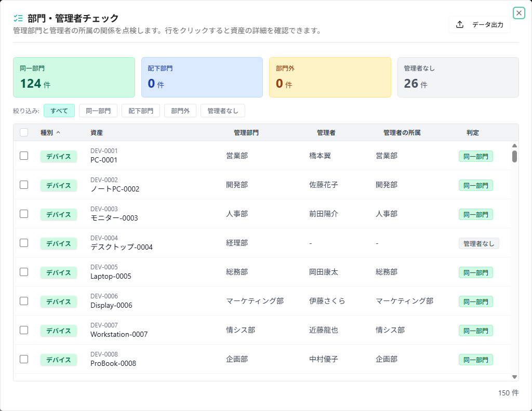Filter by 部門外 chip
The height and width of the screenshot is (411, 532).
coord(180,111)
